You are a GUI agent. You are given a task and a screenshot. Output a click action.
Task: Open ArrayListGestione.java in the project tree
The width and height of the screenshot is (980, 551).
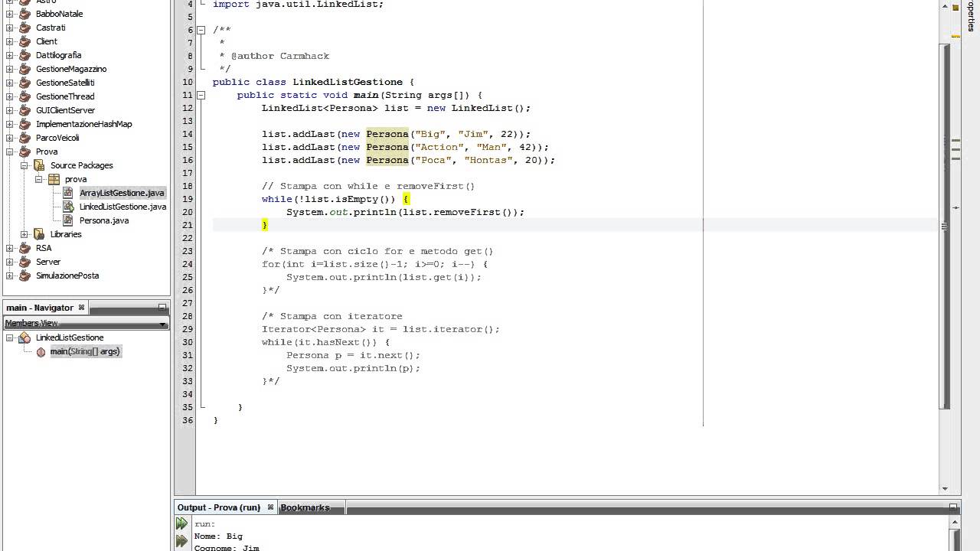122,193
